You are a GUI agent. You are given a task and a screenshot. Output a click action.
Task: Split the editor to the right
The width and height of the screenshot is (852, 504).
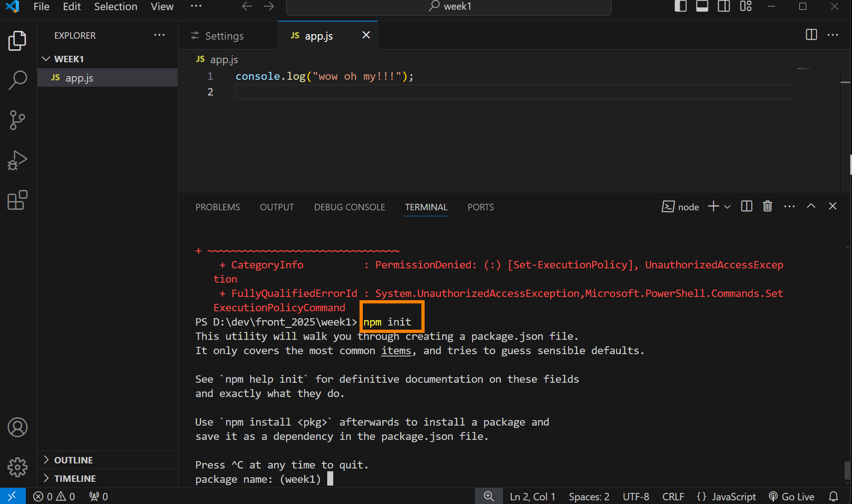[x=811, y=35]
